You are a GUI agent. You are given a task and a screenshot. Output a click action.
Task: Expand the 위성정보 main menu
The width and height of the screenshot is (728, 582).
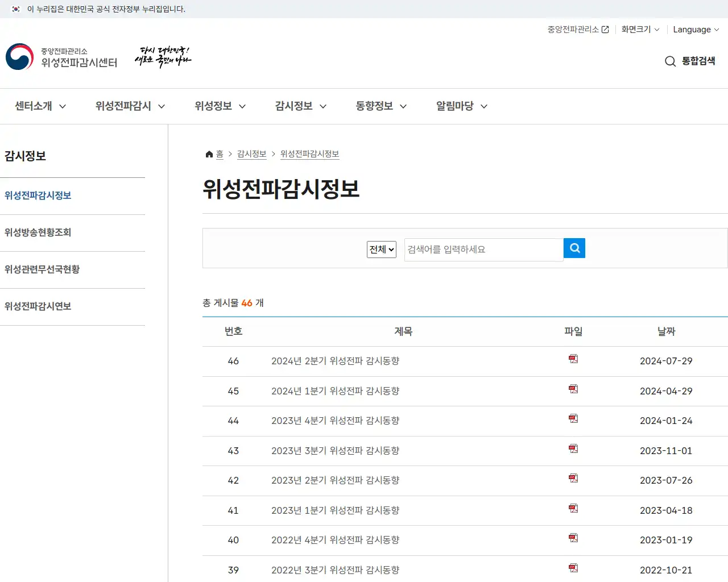click(x=220, y=106)
